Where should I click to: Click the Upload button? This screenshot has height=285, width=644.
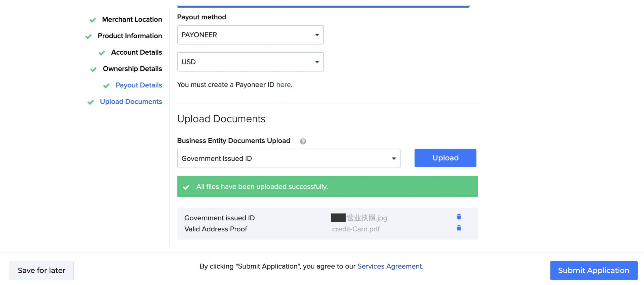pos(445,158)
